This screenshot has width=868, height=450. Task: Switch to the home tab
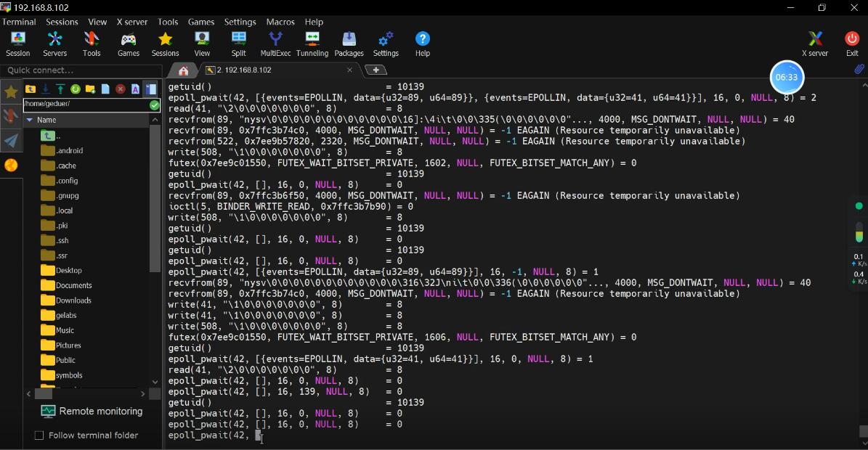(x=183, y=70)
